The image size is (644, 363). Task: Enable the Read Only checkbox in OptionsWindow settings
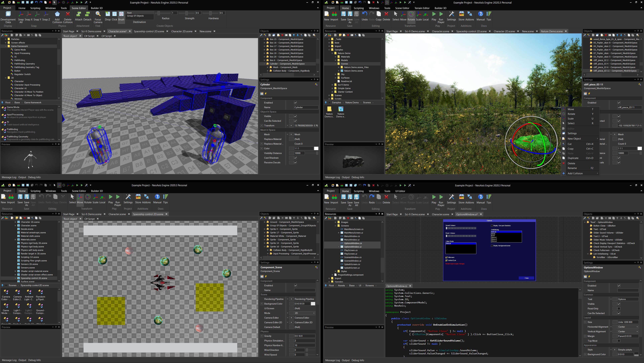pyautogui.click(x=619, y=309)
